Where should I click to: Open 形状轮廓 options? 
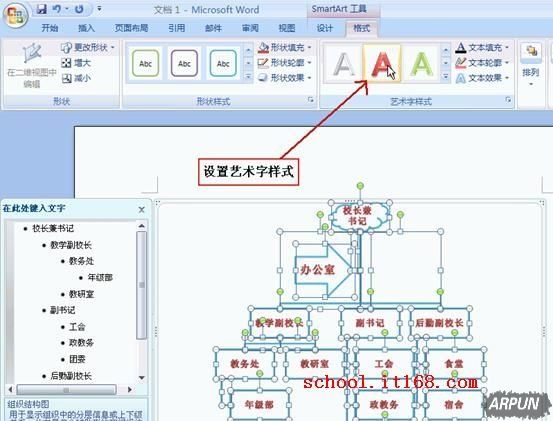point(285,63)
